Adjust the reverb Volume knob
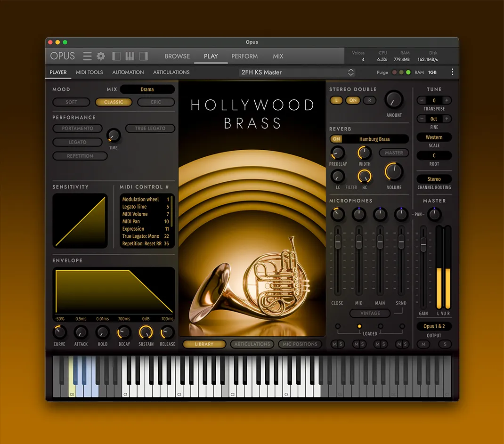Screen dimensions: 504x444 point(394,171)
